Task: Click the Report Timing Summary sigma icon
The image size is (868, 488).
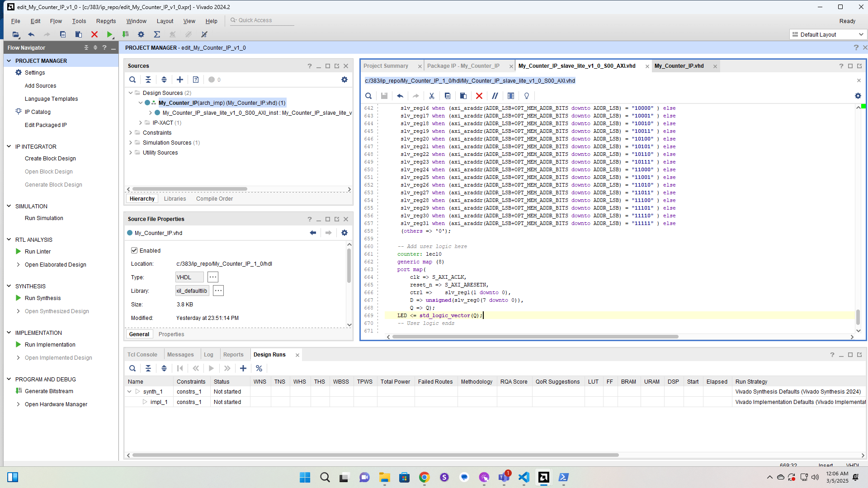Action: pyautogui.click(x=157, y=34)
